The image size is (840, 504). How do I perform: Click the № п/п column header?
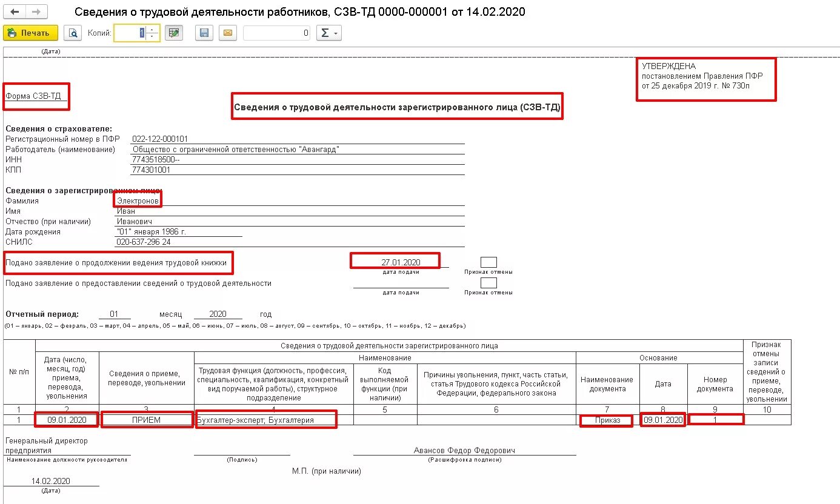coord(19,371)
